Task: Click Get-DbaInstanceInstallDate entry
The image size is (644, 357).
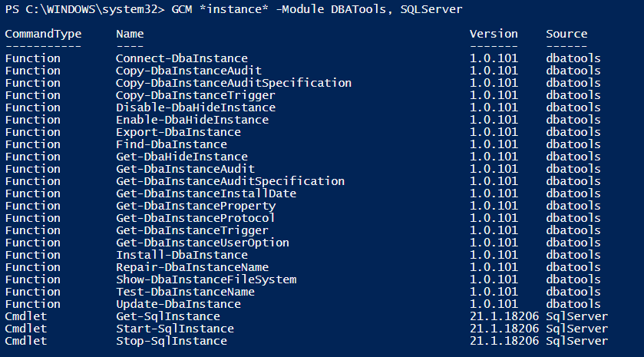Action: [206, 193]
